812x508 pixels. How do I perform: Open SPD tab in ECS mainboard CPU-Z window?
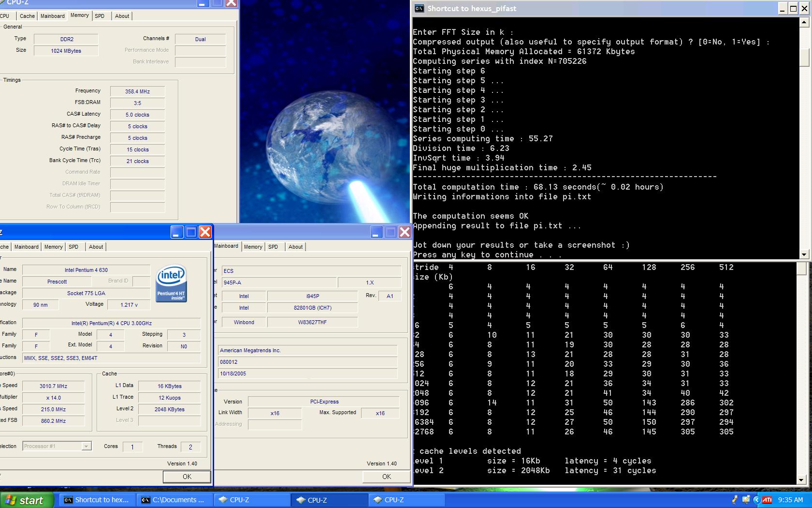pyautogui.click(x=273, y=247)
